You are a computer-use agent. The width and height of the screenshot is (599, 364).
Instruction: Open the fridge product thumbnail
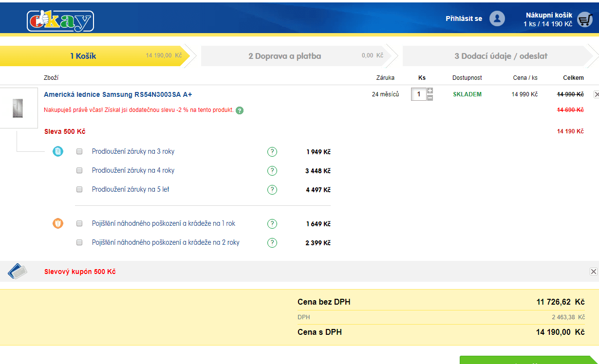18,108
